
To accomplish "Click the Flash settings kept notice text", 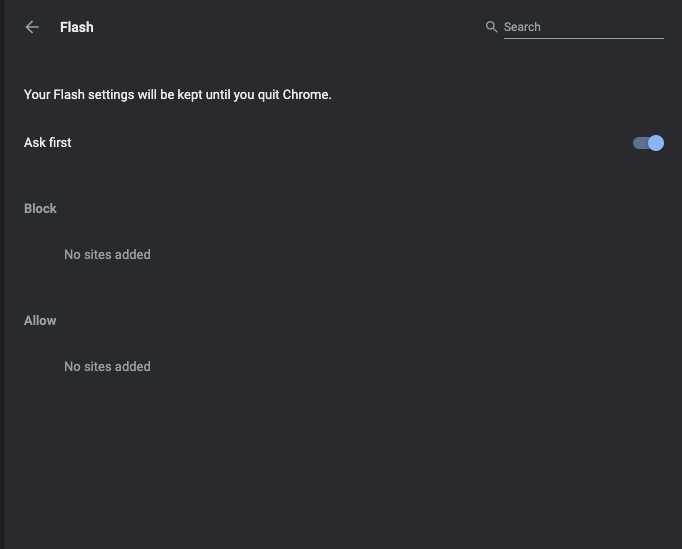I will coord(177,95).
